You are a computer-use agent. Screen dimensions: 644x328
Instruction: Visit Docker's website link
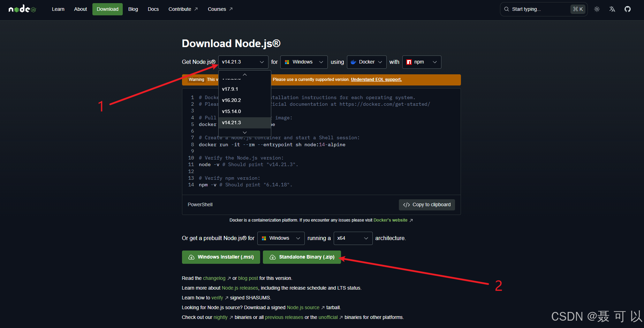[x=393, y=220]
